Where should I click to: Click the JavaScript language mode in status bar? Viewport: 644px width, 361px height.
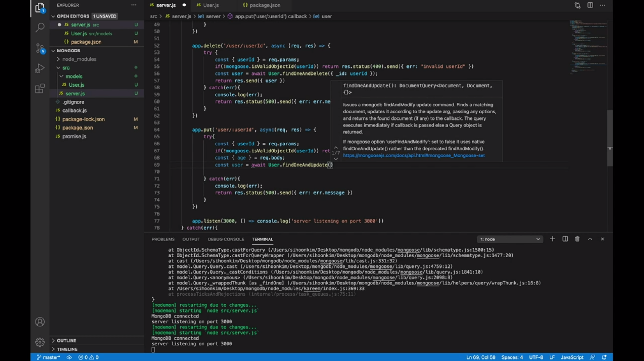[x=572, y=357]
